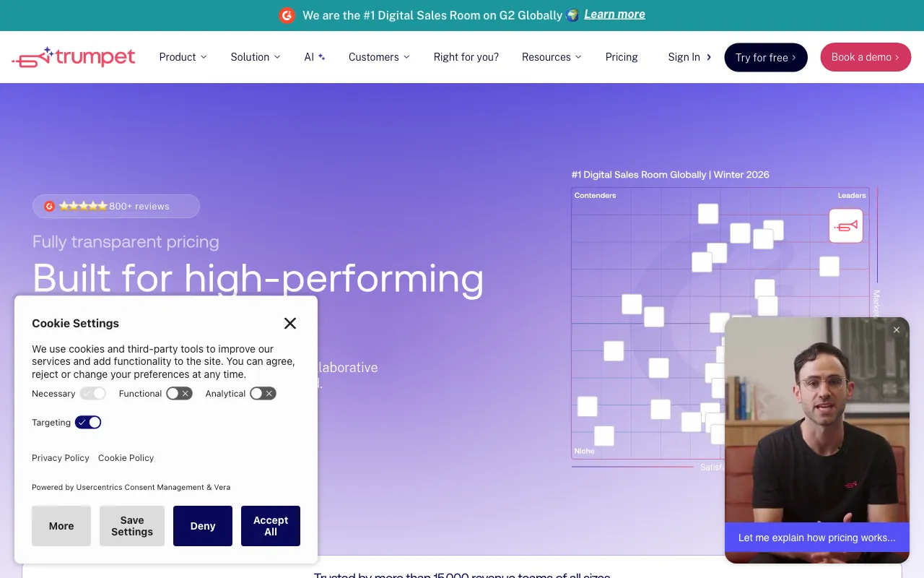Toggle the Necessary cookies switch

coord(93,394)
